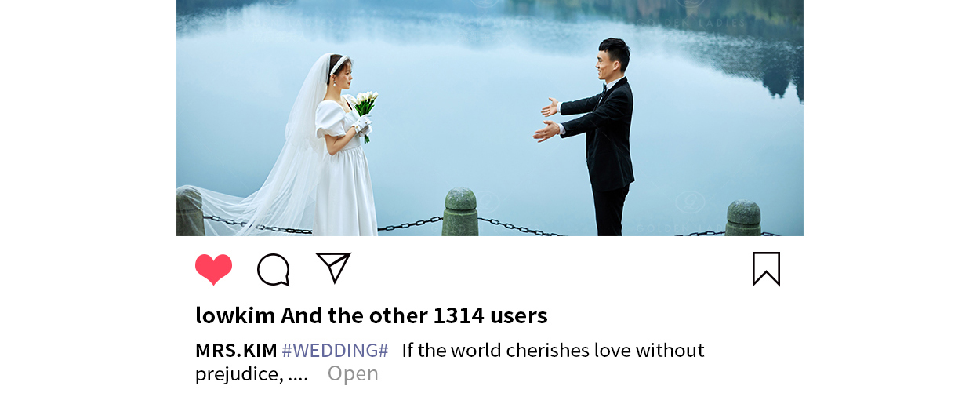Unlike the post via red heart icon
This screenshot has width=980, height=415.
point(213,270)
